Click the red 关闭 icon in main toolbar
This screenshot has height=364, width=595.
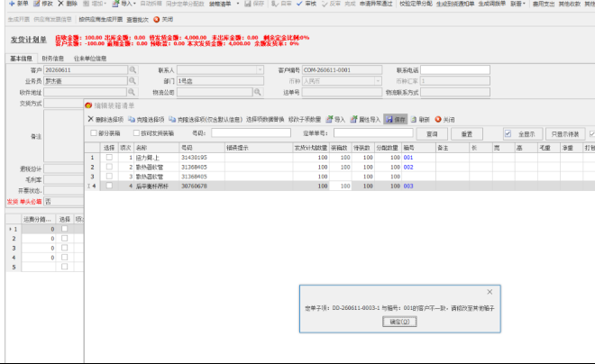click(x=156, y=19)
